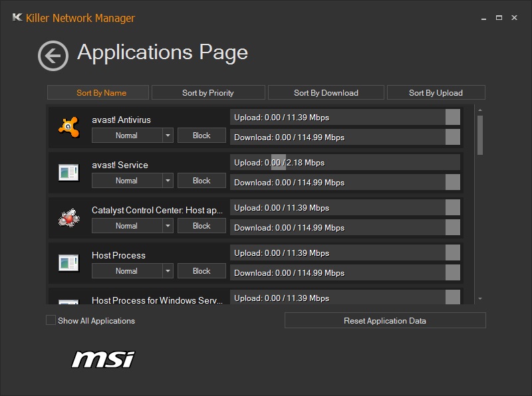This screenshot has width=532, height=396.
Task: Click the Killer logo in the title bar
Action: [x=16, y=18]
